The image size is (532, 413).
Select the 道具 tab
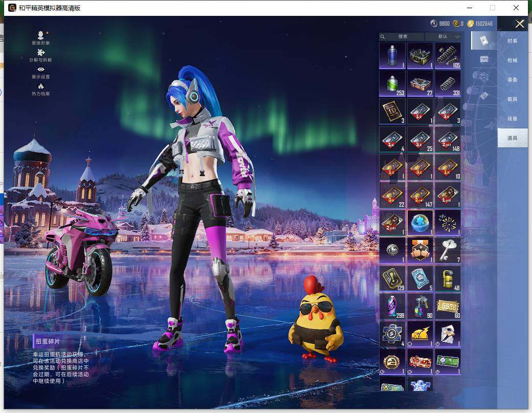[513, 138]
